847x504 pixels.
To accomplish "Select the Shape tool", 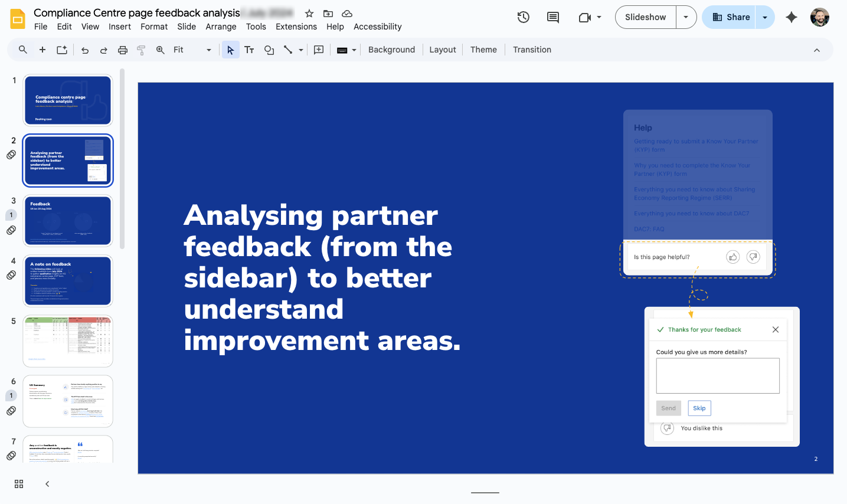I will coord(269,50).
